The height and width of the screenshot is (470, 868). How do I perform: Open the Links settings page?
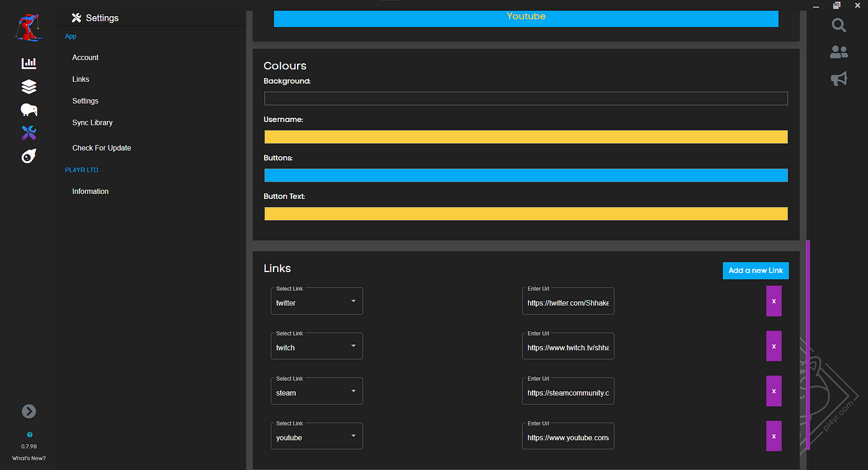tap(81, 79)
